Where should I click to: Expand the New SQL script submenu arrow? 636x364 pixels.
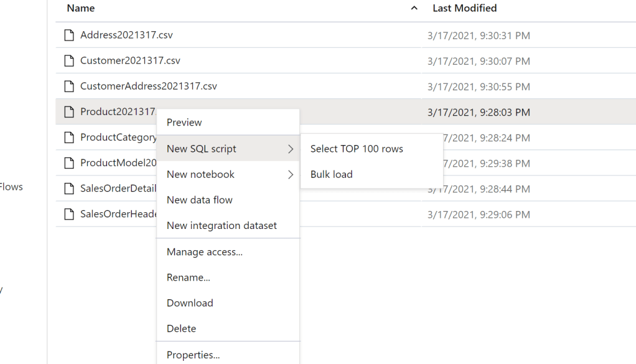290,149
